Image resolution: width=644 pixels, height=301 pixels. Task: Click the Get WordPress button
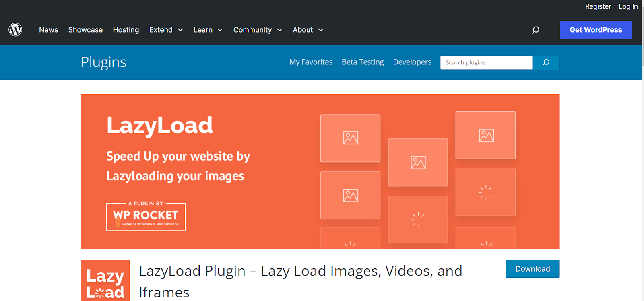[x=596, y=30]
